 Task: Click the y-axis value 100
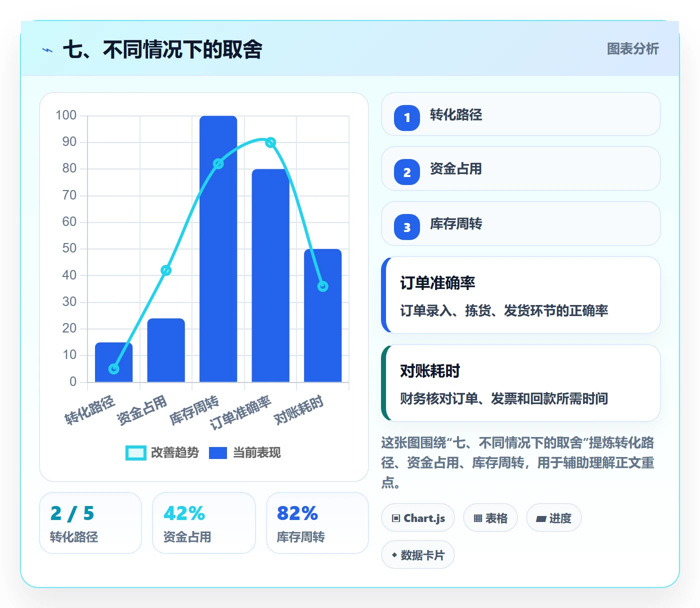pos(66,115)
